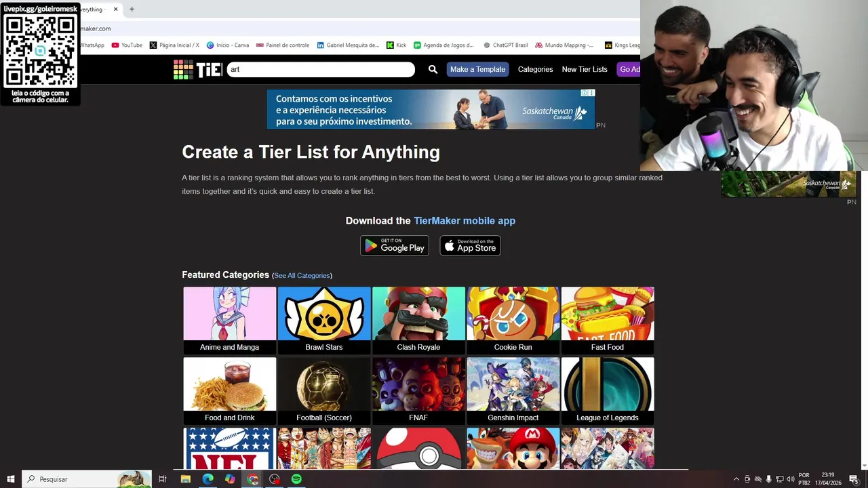Click the TierMaker search field containing 'art'
The width and height of the screenshot is (868, 488).
click(321, 69)
